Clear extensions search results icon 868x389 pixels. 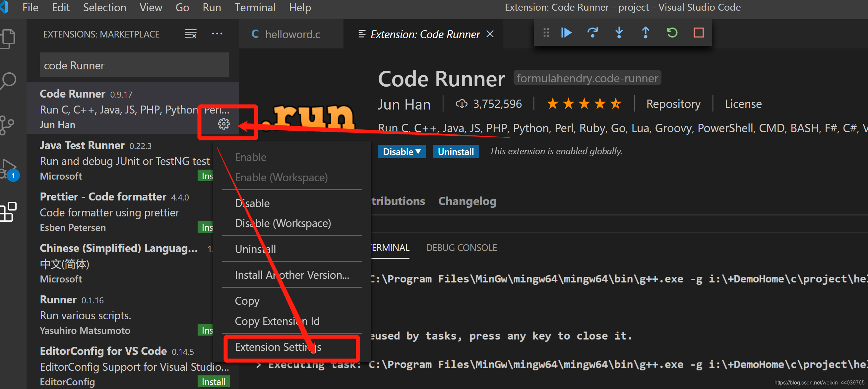click(x=190, y=34)
